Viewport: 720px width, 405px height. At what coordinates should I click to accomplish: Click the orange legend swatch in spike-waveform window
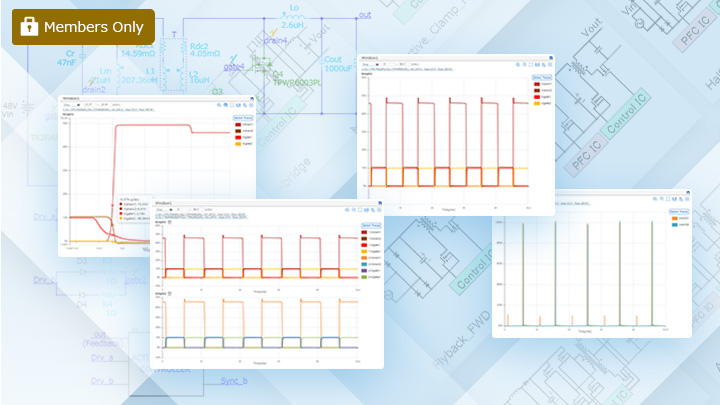click(675, 218)
